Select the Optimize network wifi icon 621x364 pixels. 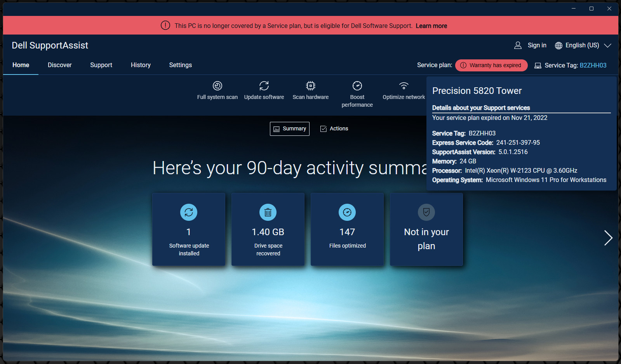point(404,85)
